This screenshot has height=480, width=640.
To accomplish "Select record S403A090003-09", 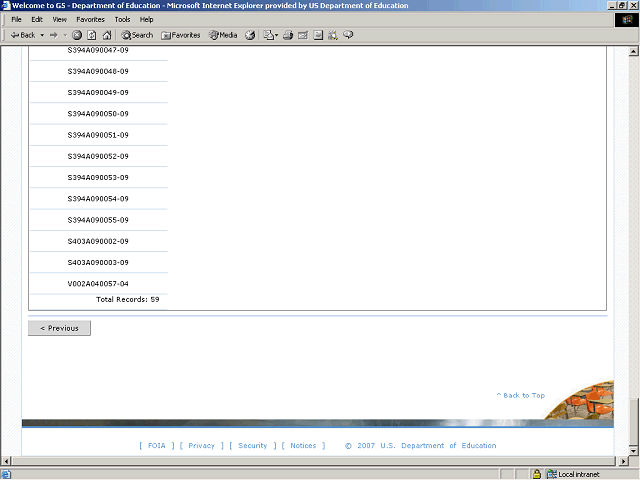I will [98, 262].
